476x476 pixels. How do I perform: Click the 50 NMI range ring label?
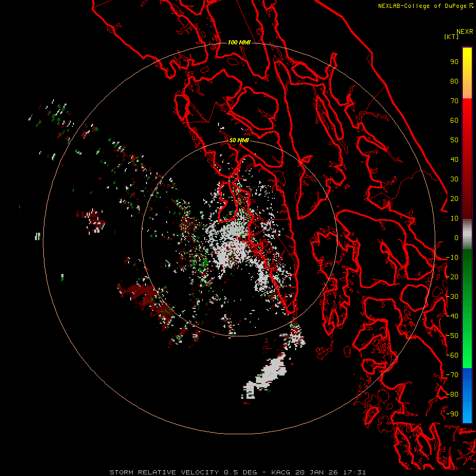[x=239, y=140]
